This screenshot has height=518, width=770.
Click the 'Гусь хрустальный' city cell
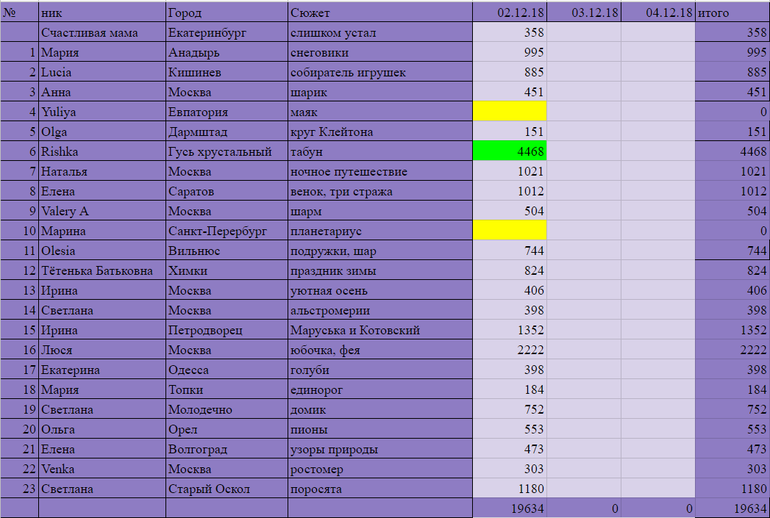tap(226, 152)
